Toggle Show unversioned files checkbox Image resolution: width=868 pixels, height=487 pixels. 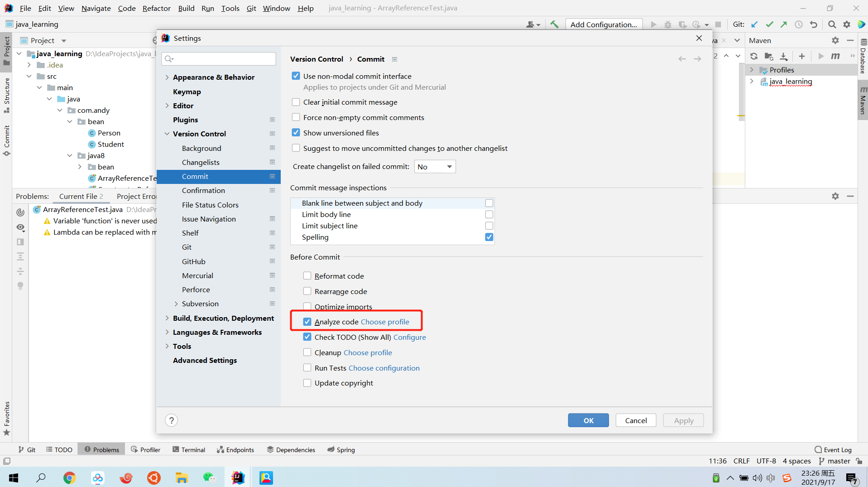(296, 133)
